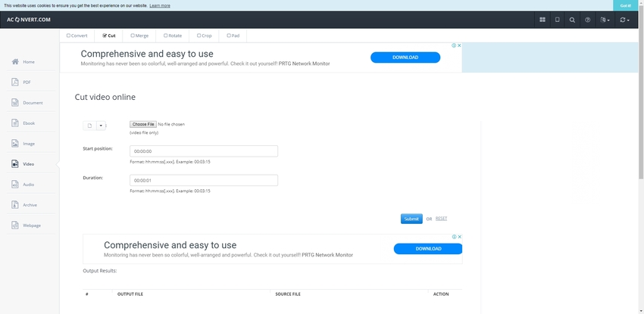Image resolution: width=644 pixels, height=314 pixels.
Task: Open the apps grid icon in header
Action: (x=542, y=20)
